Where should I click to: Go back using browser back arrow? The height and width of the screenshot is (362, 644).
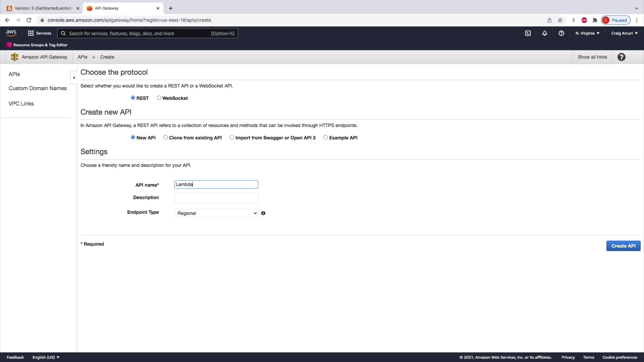point(7,20)
